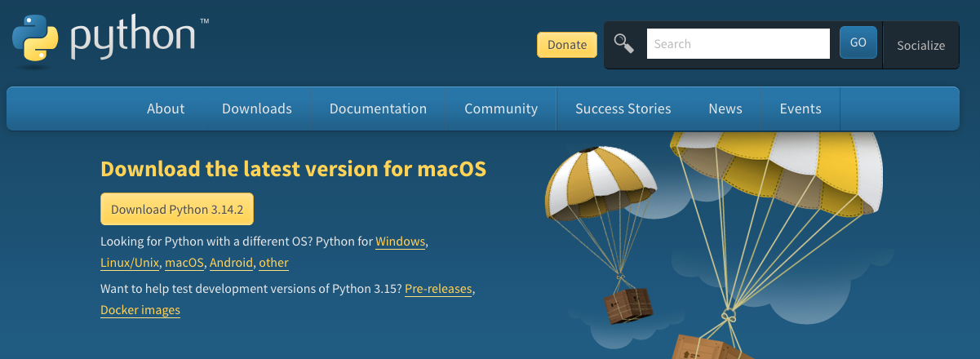Screen dimensions: 980x359
Task: Expand the Documentation navigation menu
Action: pos(378,109)
